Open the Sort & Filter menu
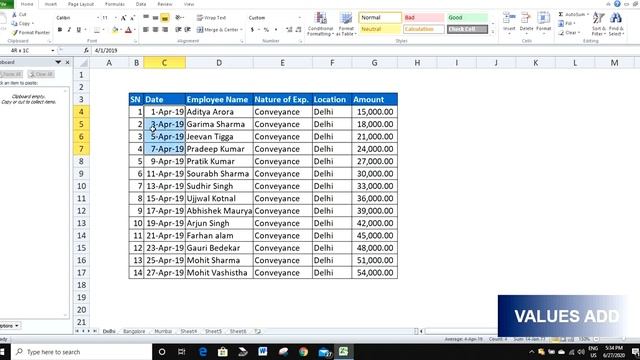Viewport: 640px width, 360px height. pos(599,24)
